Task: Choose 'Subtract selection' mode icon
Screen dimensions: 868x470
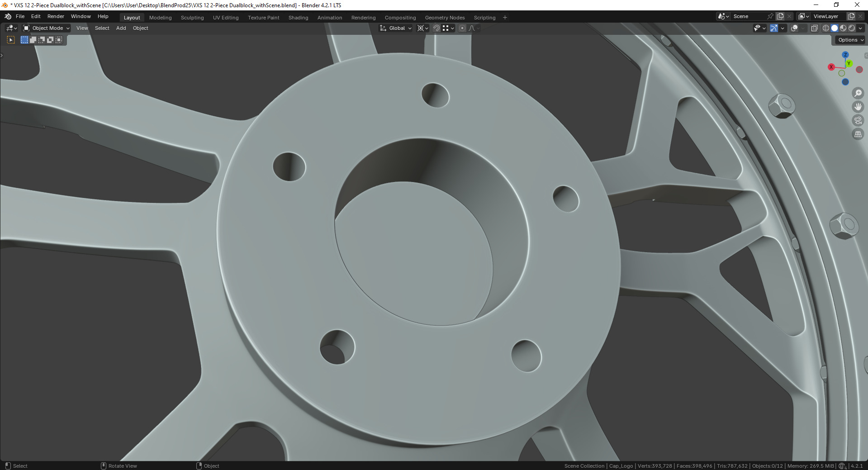Action: coord(42,40)
